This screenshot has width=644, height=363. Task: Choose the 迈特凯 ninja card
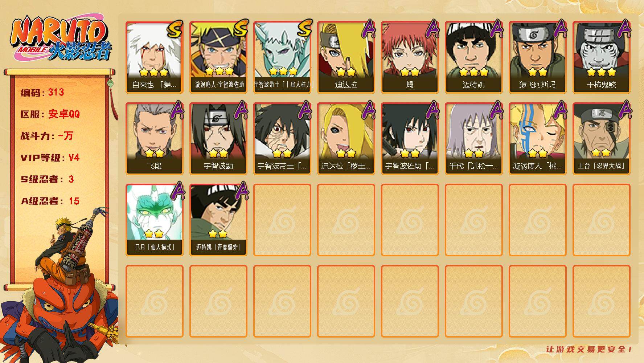[474, 57]
